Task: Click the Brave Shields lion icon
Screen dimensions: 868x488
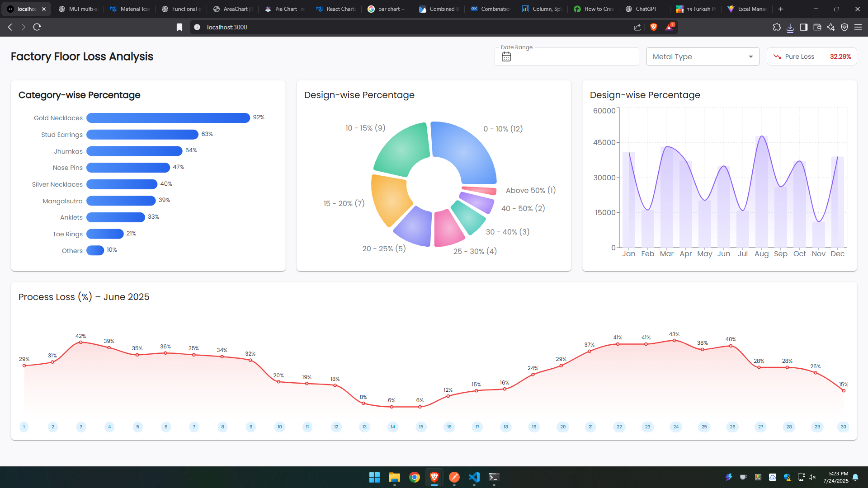Action: tap(653, 27)
